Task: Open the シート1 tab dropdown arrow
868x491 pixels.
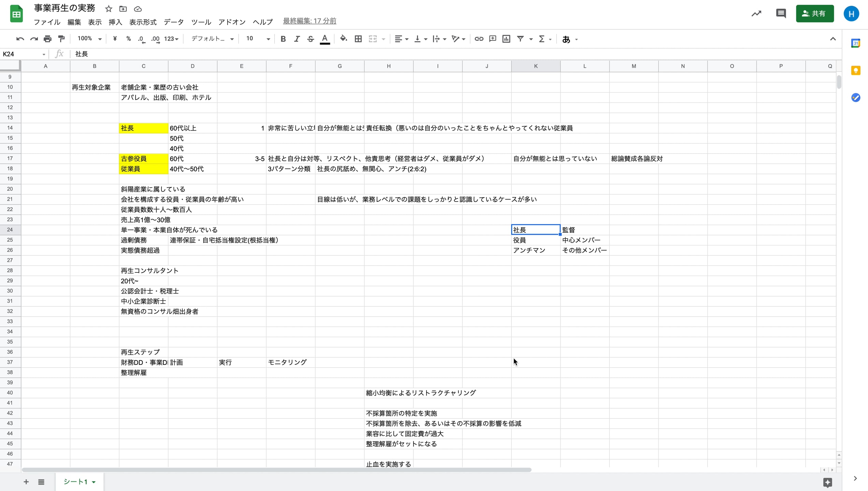Action: (x=94, y=482)
